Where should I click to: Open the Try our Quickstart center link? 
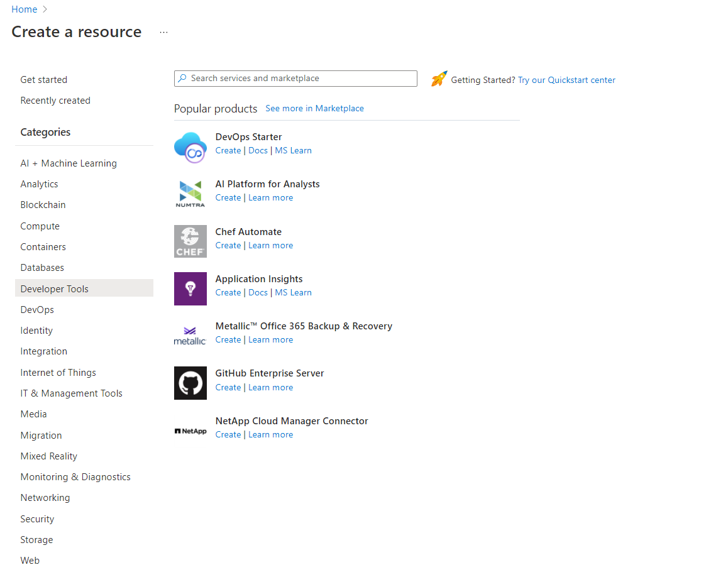pos(566,80)
